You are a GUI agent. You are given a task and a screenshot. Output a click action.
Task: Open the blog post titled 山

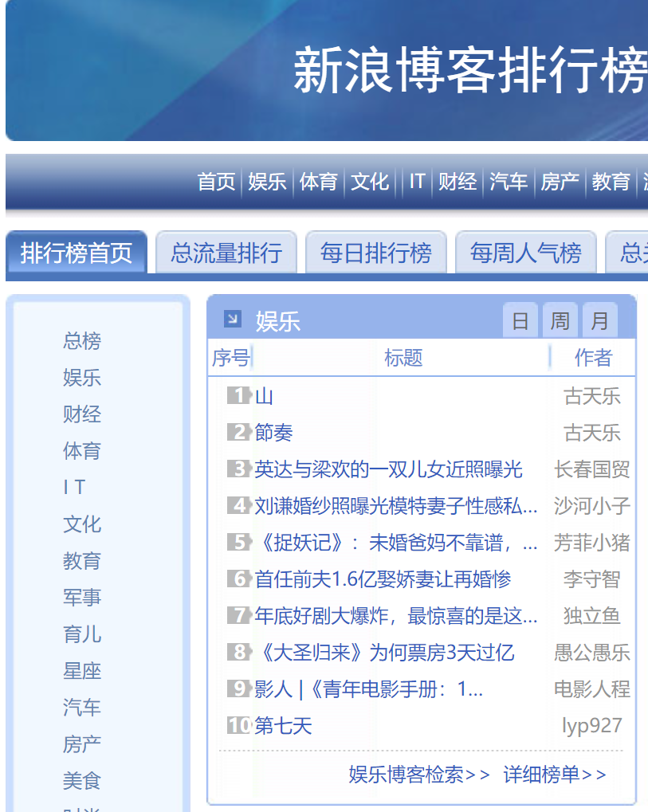[x=264, y=396]
